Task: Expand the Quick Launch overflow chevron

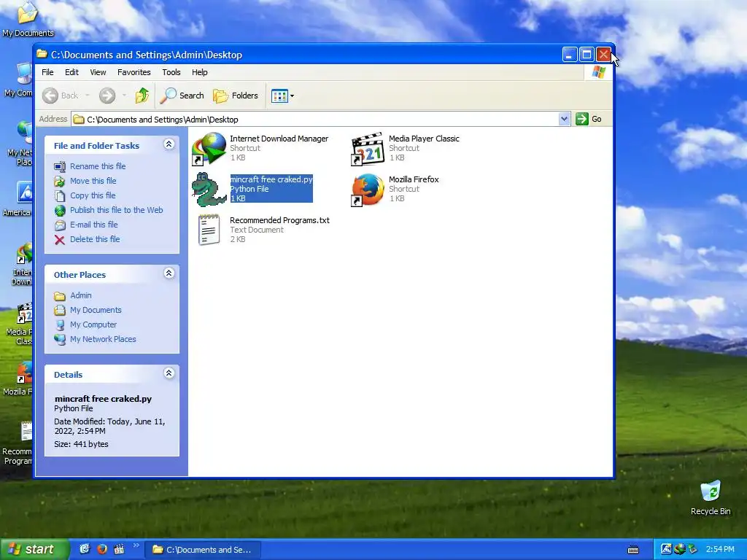Action: tap(136, 545)
